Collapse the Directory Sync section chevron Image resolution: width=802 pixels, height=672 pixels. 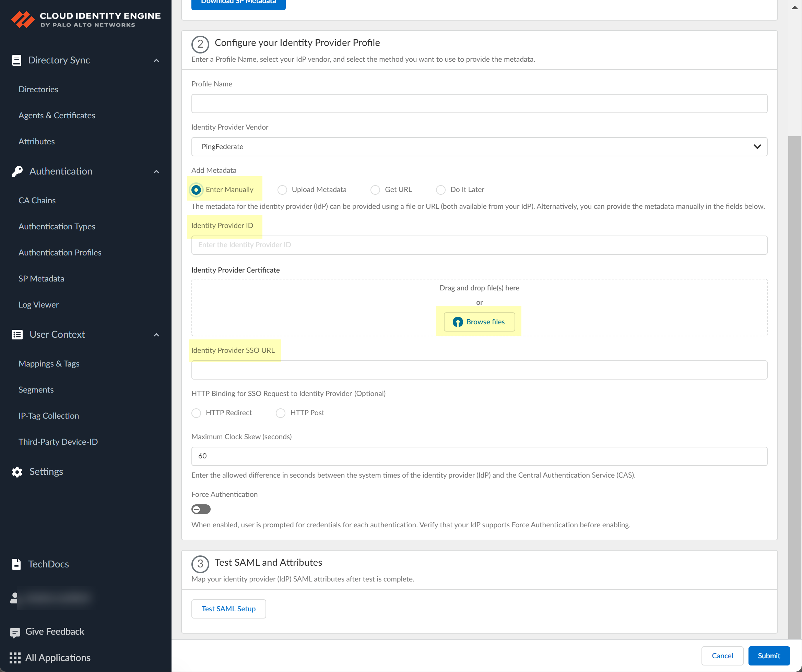coord(156,60)
